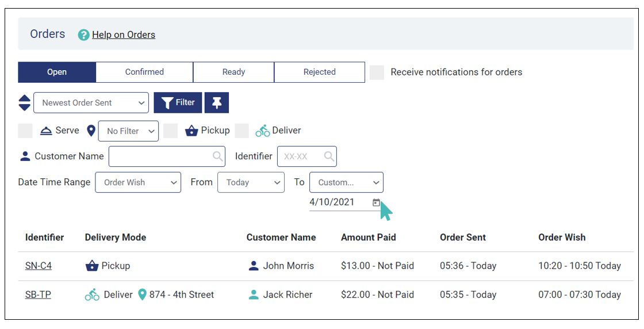Click the 05:36 - Today order sent time
Image resolution: width=644 pixels, height=329 pixels.
(x=468, y=266)
